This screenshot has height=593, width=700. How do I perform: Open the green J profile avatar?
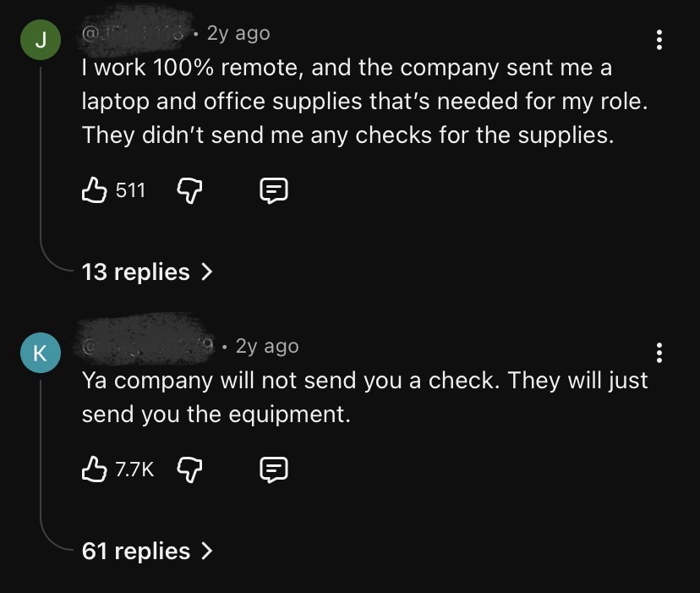[x=41, y=39]
